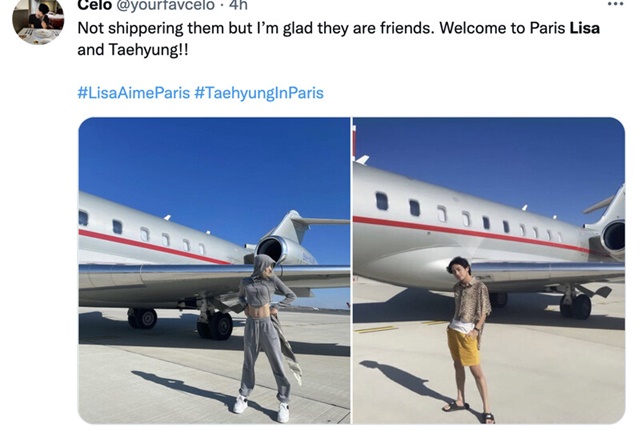Screen dimensions: 640x430
Task: Open the 4h timestamp permalink
Action: (238, 5)
